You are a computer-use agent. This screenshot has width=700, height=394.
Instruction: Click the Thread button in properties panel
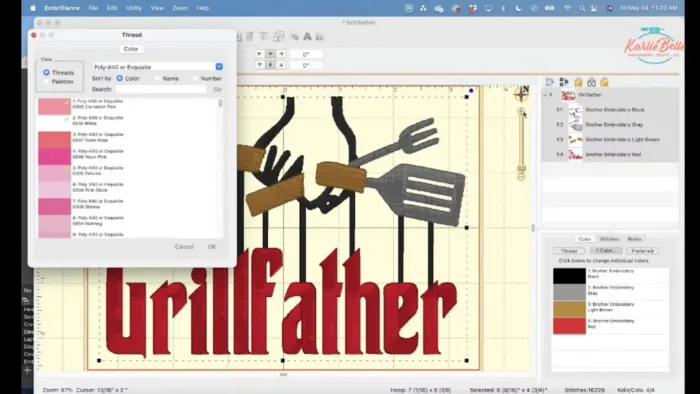pos(569,251)
